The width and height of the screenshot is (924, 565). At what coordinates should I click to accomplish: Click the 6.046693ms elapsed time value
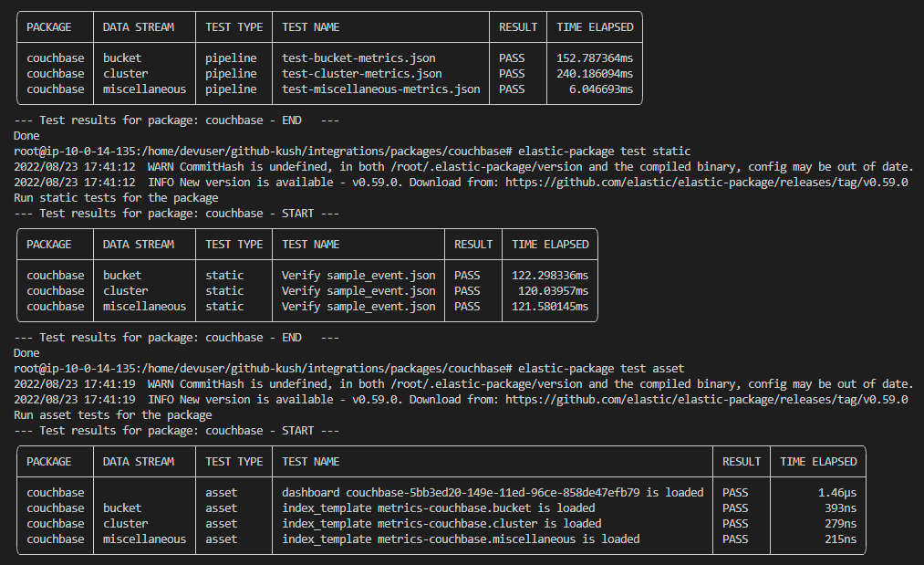point(601,89)
